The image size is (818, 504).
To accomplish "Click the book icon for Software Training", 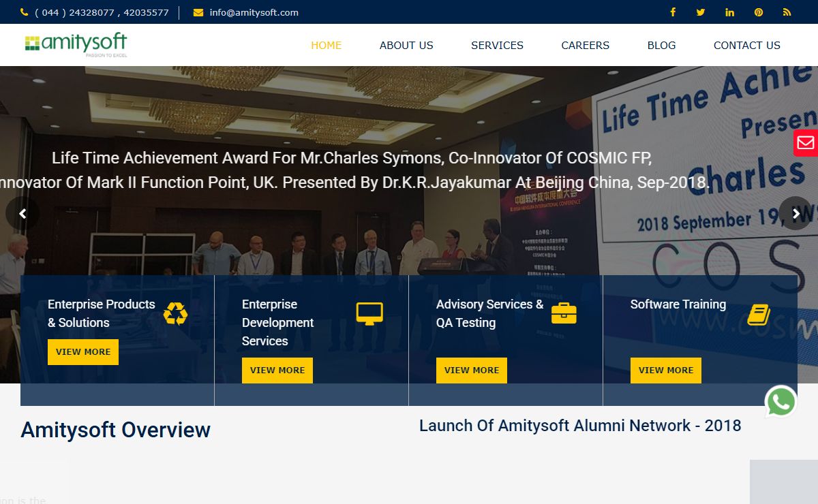I will [x=759, y=314].
